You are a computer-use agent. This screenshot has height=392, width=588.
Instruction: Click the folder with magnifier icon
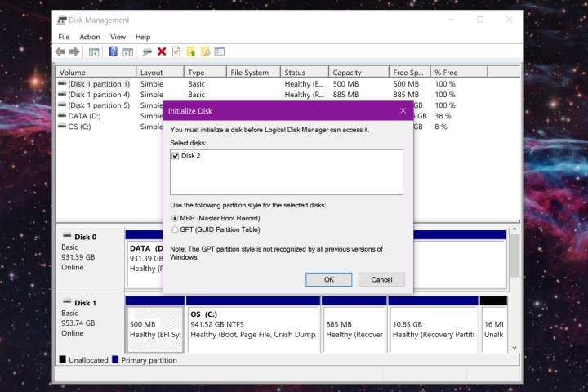[206, 51]
